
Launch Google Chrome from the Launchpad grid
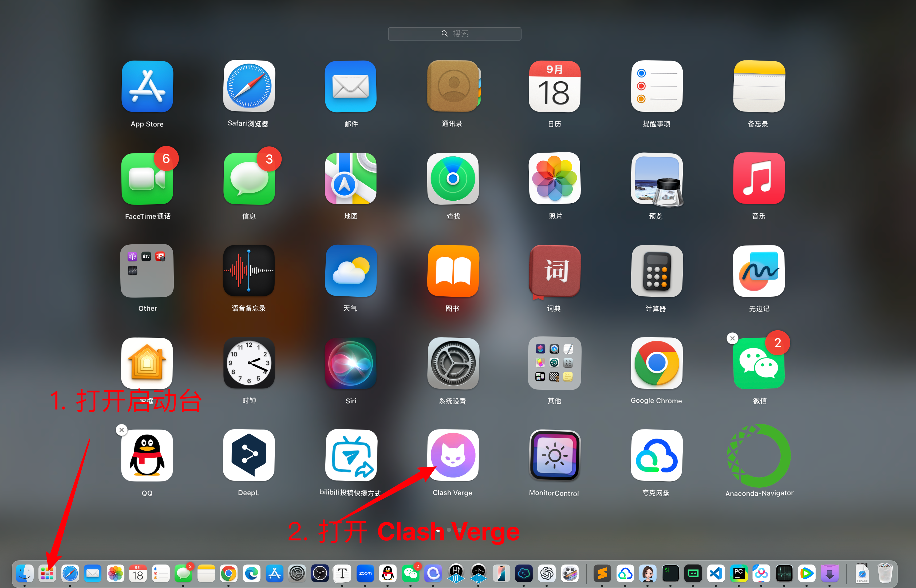click(657, 363)
